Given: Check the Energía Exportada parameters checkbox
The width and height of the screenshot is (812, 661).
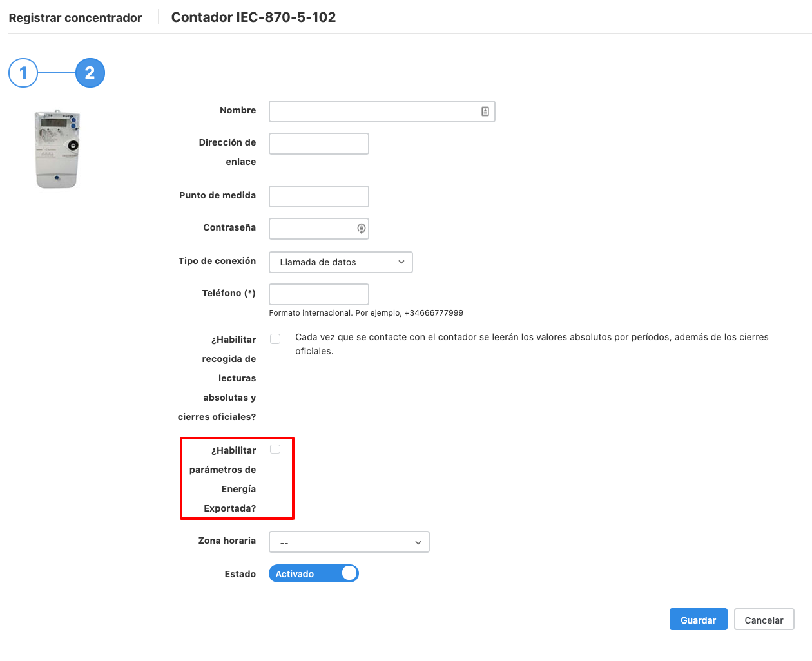Looking at the screenshot, I should coord(275,449).
